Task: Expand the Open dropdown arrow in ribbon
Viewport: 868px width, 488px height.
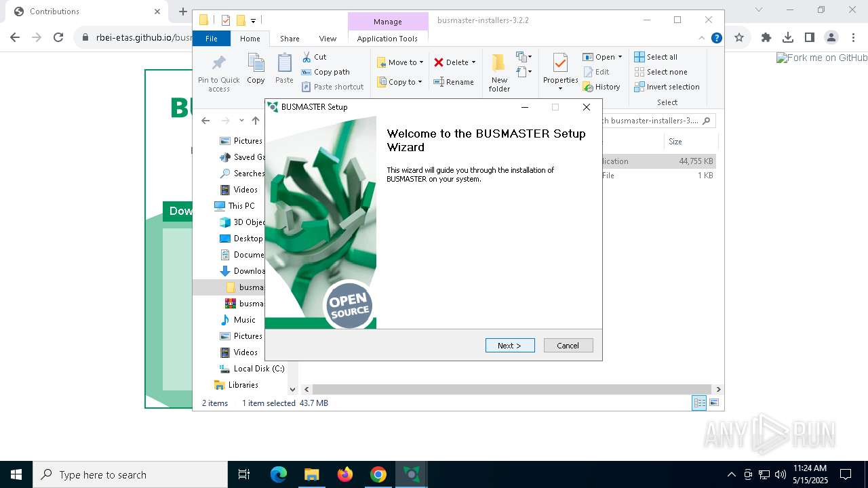Action: [620, 57]
